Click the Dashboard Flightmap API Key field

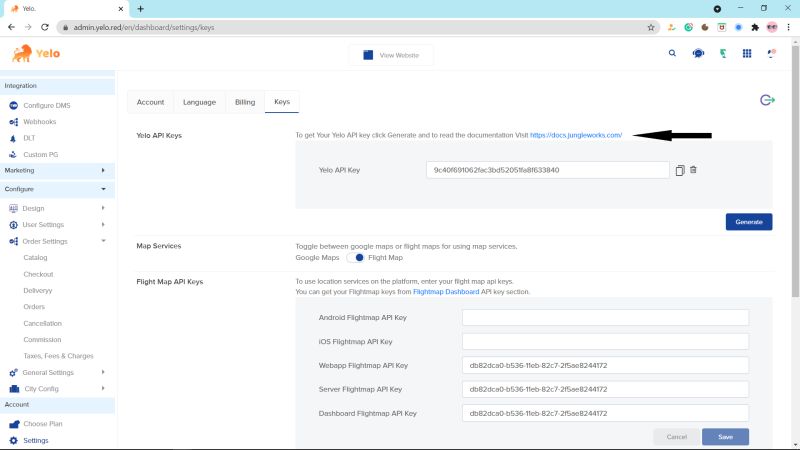tap(606, 413)
